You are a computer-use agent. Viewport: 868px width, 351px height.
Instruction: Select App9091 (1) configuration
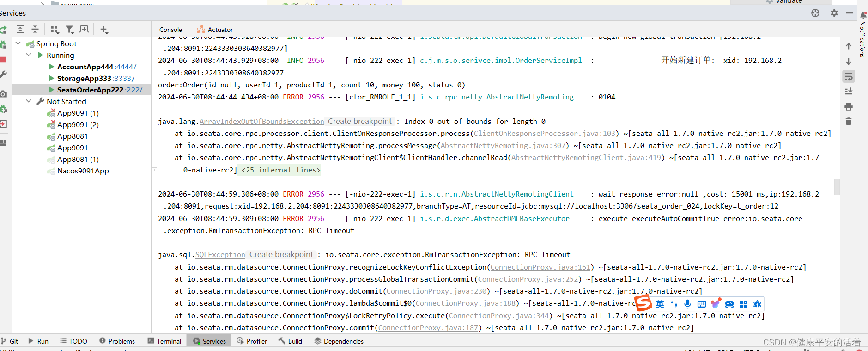[78, 113]
